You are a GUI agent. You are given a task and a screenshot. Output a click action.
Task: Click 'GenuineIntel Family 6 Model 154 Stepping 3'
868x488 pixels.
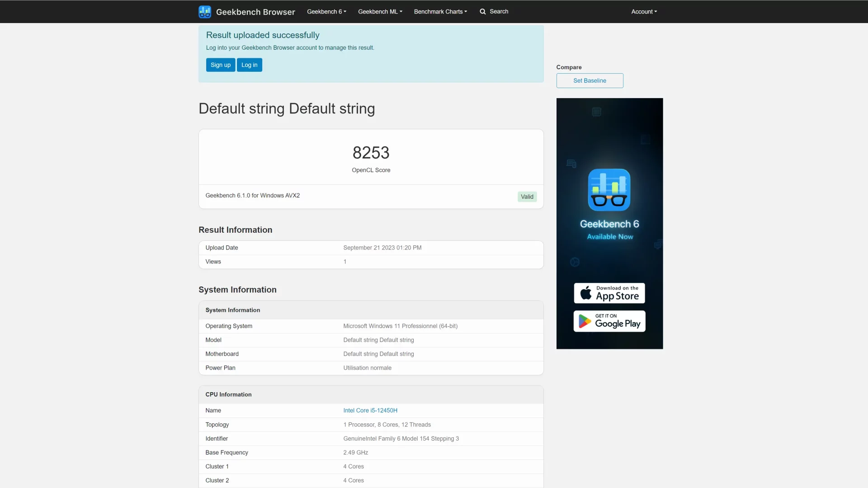pyautogui.click(x=401, y=439)
